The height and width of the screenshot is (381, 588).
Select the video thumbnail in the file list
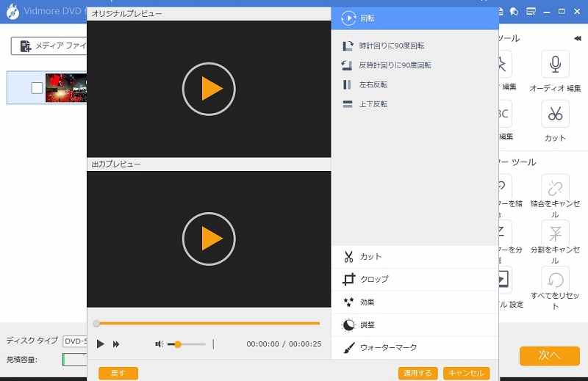tap(66, 87)
